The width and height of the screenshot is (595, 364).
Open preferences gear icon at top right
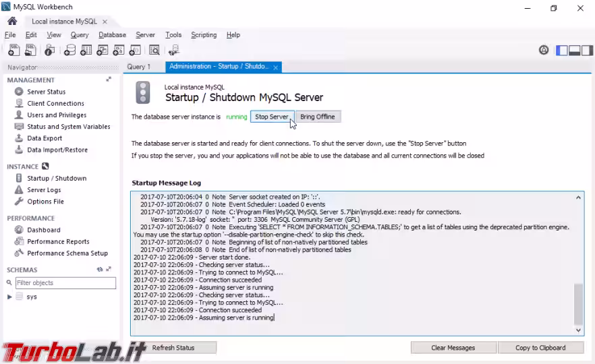(x=544, y=50)
